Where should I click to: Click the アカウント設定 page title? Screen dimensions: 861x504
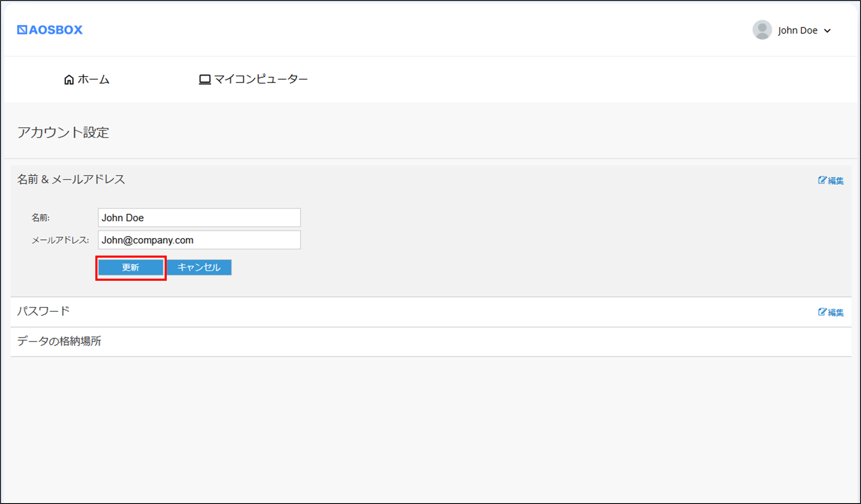[x=63, y=133]
